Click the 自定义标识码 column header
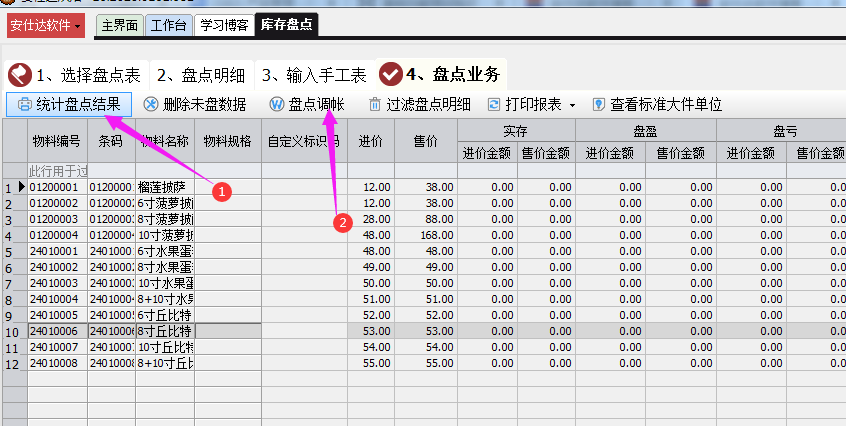This screenshot has width=846, height=426. coord(304,141)
